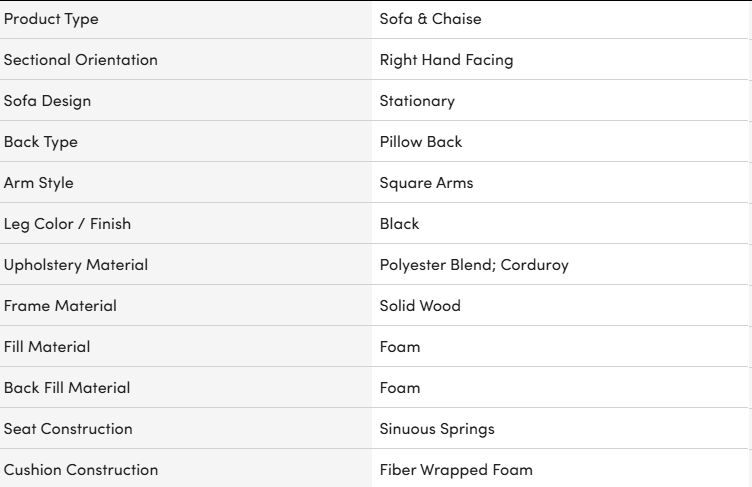
Task: Click the Frame Material label
Action: point(60,306)
